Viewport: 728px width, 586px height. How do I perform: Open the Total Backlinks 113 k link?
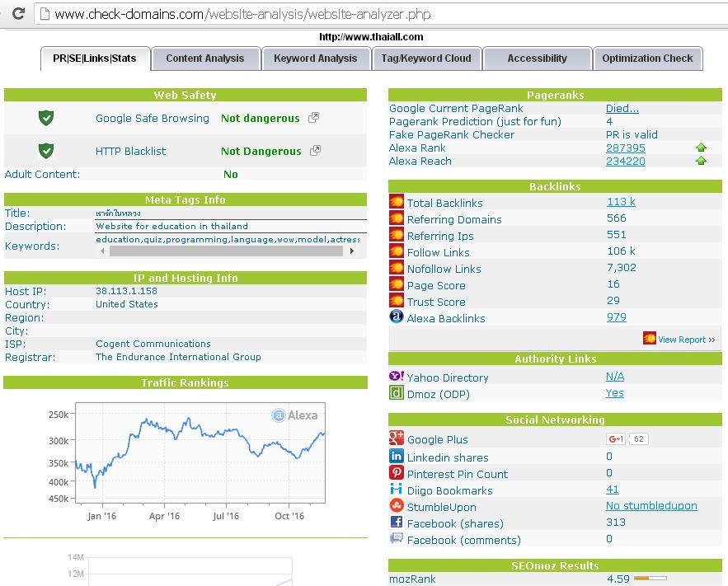pyautogui.click(x=621, y=202)
